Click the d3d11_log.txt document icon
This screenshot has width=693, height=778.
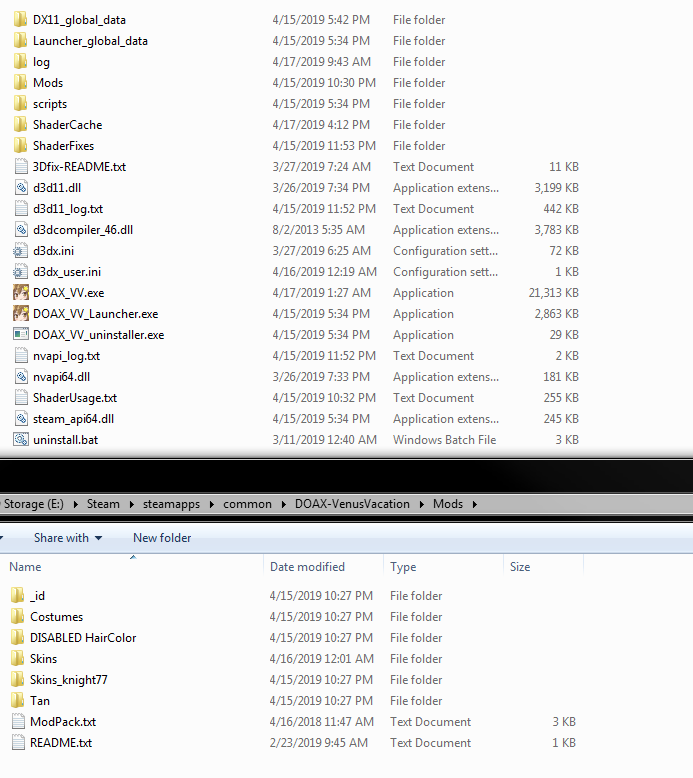pyautogui.click(x=20, y=208)
